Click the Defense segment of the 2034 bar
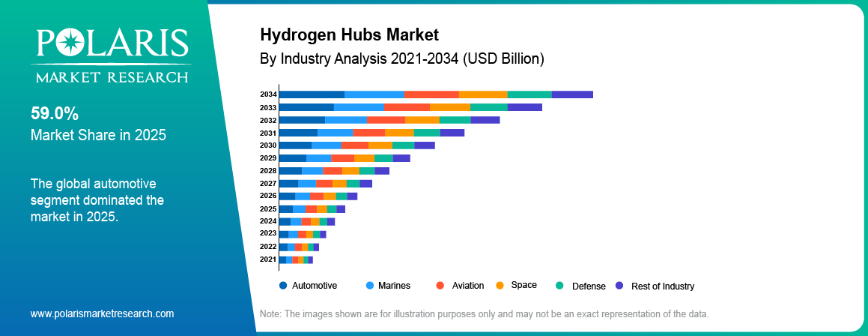 [x=529, y=94]
